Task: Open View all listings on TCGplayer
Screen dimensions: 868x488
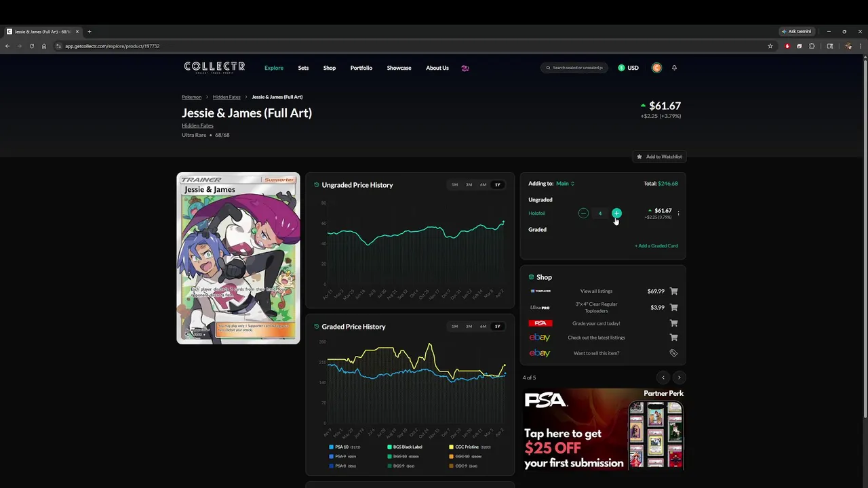Action: click(x=596, y=291)
